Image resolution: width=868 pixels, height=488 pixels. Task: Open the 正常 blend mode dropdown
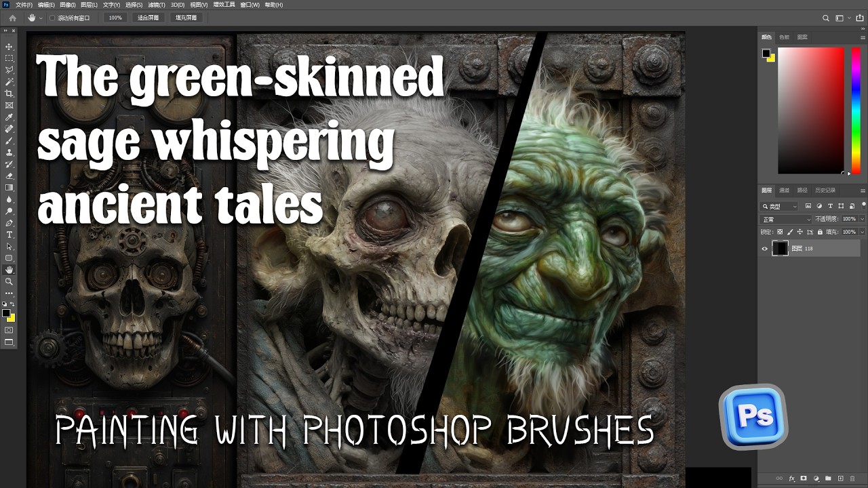click(x=786, y=219)
